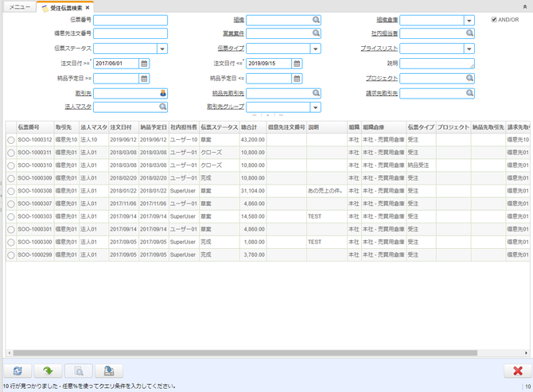The image size is (533, 392).
Task: Open calendar for 注文日付 >= field
Action: [144, 64]
